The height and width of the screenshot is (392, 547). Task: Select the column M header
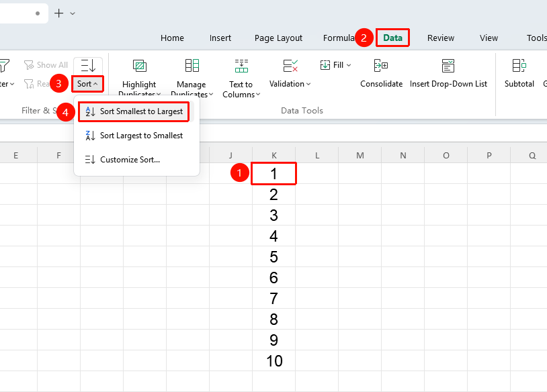(360, 156)
